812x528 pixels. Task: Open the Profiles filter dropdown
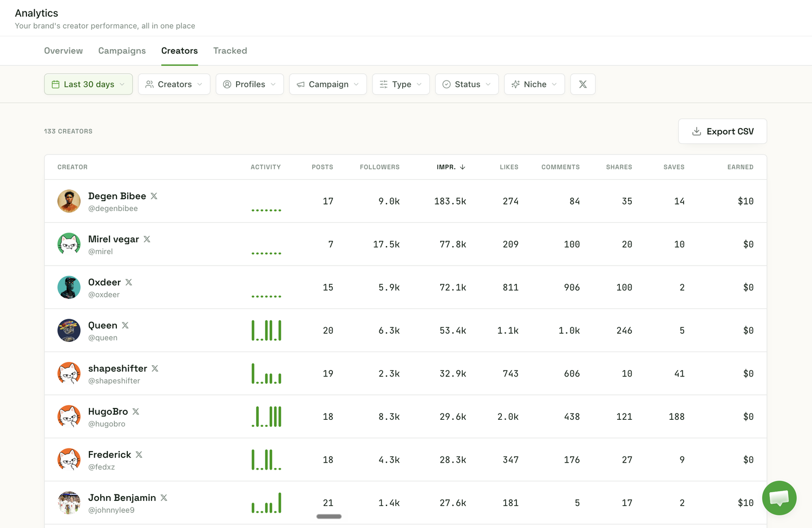point(250,84)
